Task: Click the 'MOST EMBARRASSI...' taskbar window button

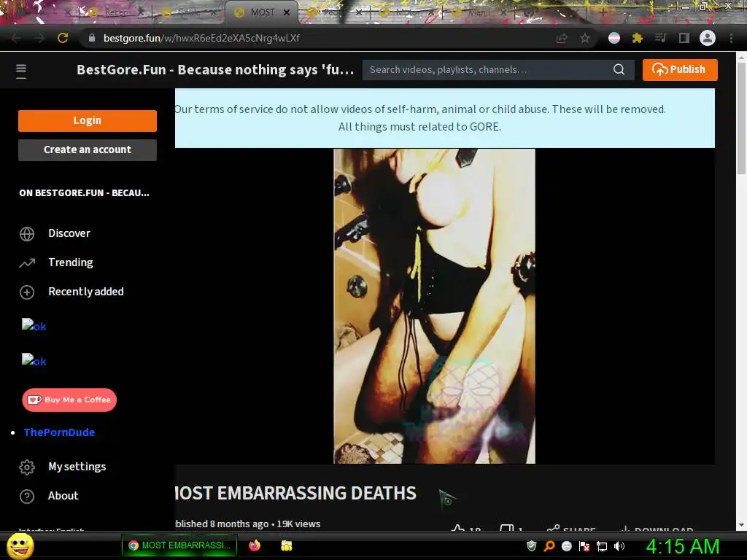Action: [179, 545]
